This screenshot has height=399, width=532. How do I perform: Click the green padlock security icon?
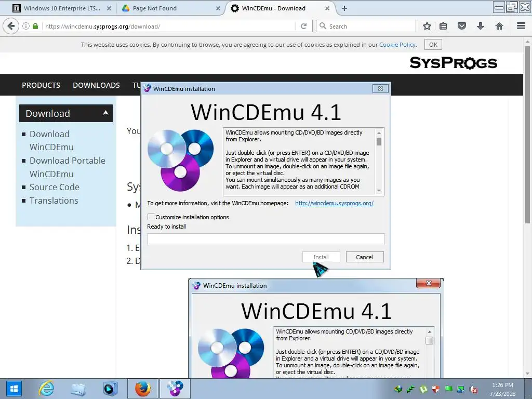pos(35,26)
